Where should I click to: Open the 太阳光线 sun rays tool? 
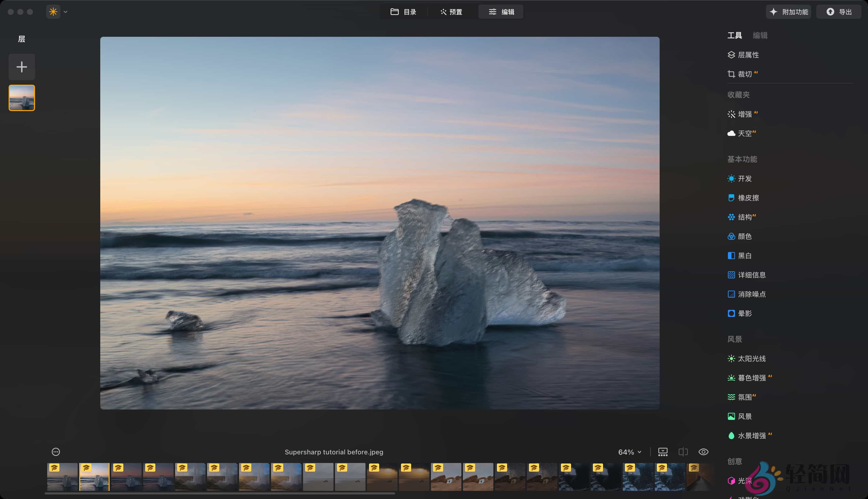tap(752, 359)
